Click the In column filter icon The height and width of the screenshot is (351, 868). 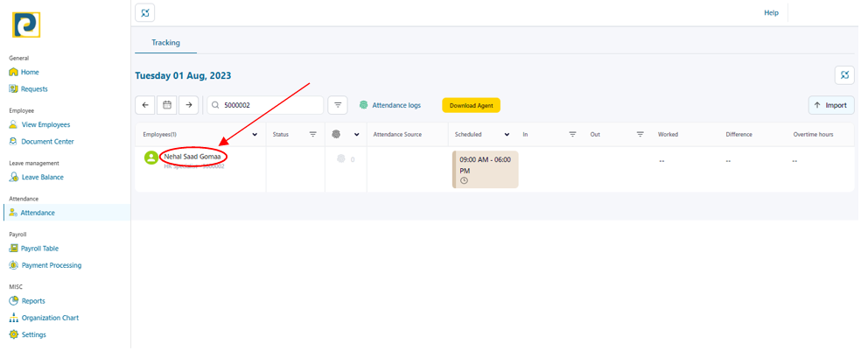(x=572, y=135)
